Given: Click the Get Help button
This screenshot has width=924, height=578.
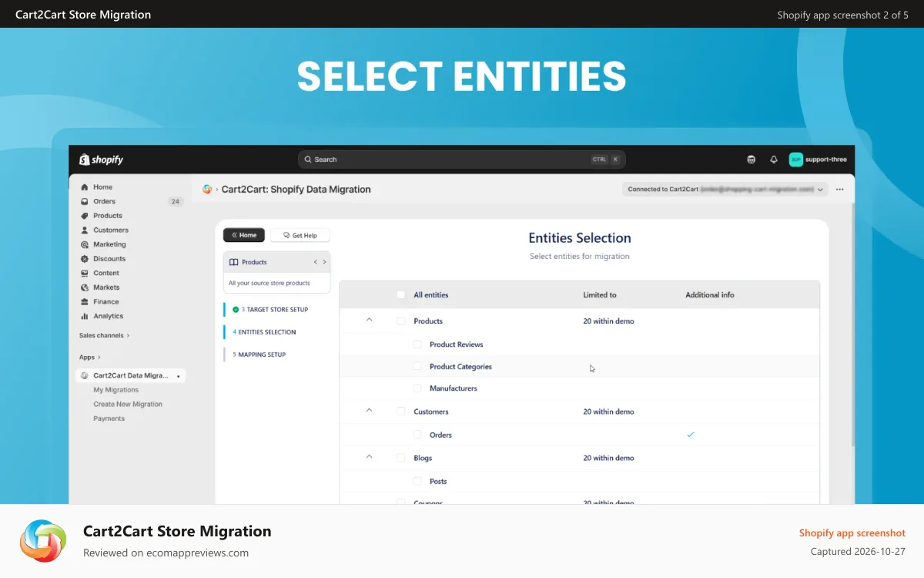Looking at the screenshot, I should pos(300,235).
